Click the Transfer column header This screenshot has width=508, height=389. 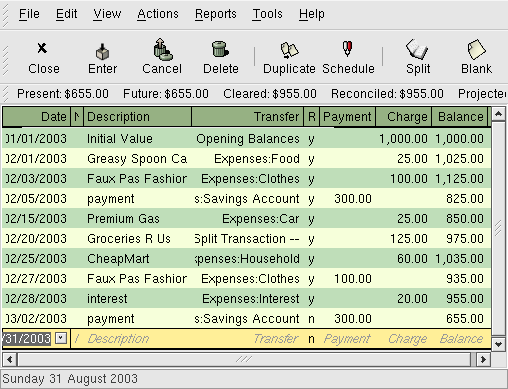[x=247, y=117]
